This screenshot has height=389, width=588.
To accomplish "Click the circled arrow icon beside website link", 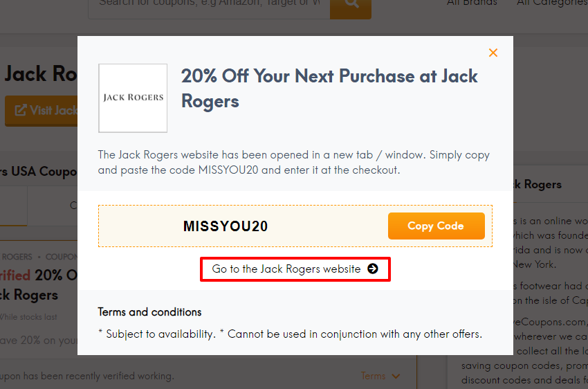I will pos(373,269).
